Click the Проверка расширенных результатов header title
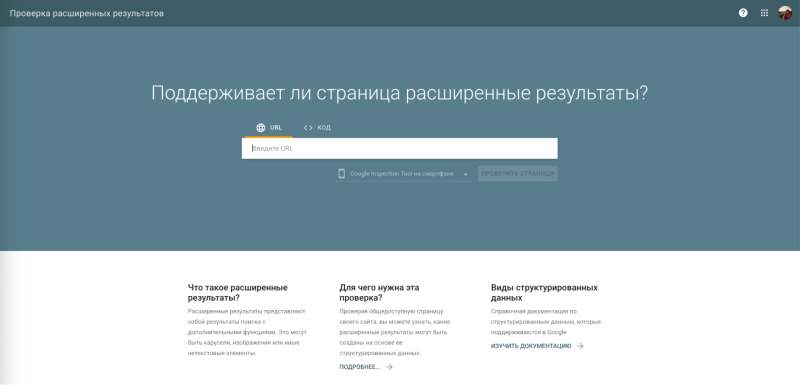800x385 pixels. (87, 14)
